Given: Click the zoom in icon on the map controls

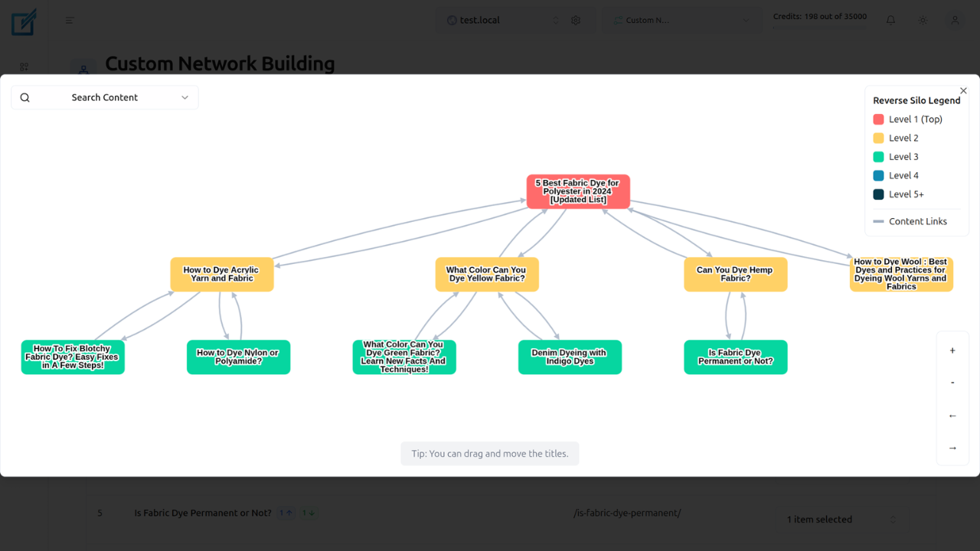Looking at the screenshot, I should [952, 350].
